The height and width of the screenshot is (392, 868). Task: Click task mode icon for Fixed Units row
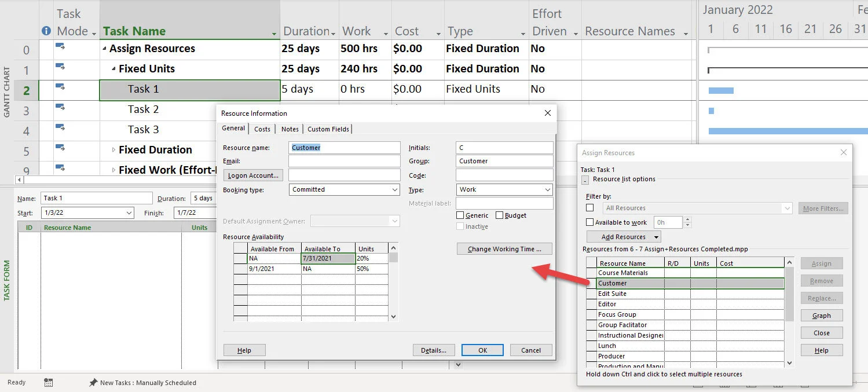60,67
